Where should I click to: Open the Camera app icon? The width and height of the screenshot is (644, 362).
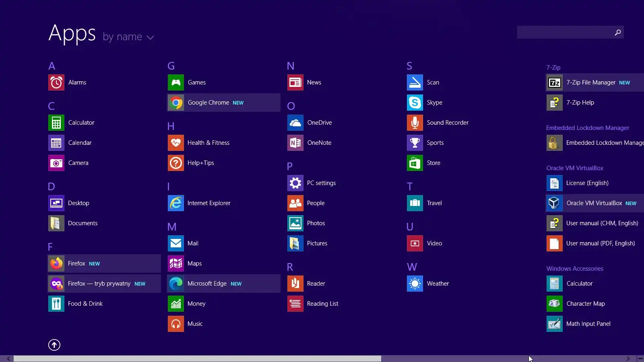pyautogui.click(x=56, y=163)
